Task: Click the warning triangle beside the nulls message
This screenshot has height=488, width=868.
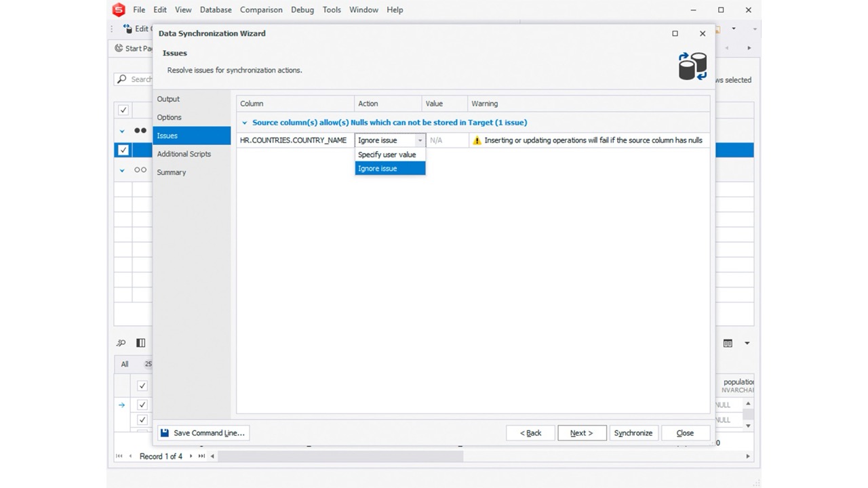Action: tap(477, 140)
